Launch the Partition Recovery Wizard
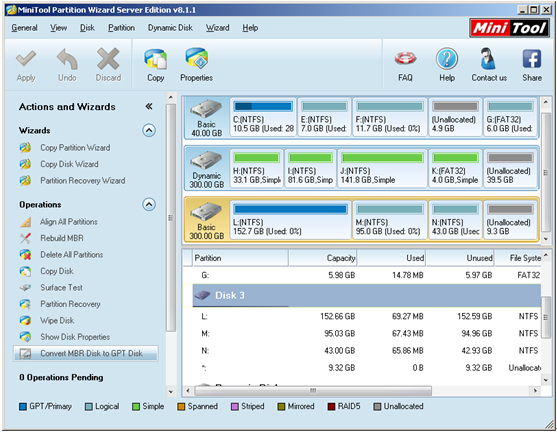The width and height of the screenshot is (557, 432). click(x=83, y=181)
